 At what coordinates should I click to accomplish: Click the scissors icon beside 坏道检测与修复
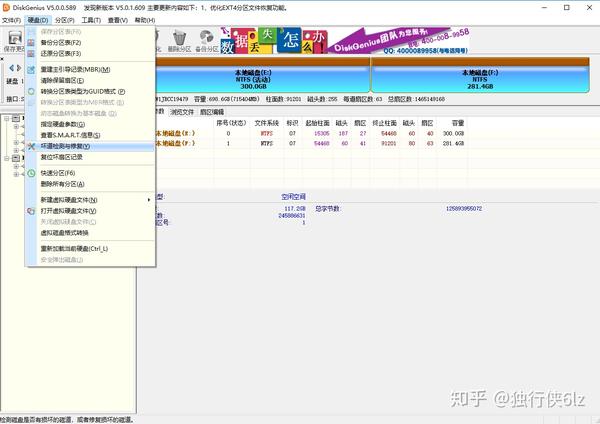31,146
